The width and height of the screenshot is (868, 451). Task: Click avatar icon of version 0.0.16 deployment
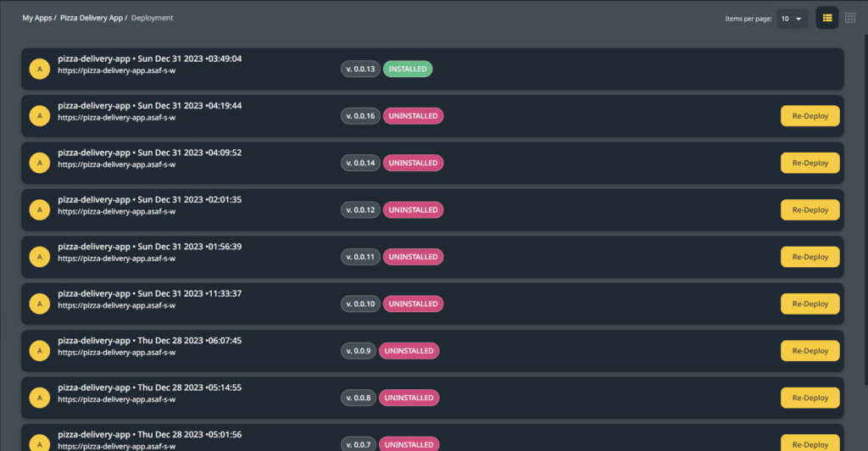(39, 116)
